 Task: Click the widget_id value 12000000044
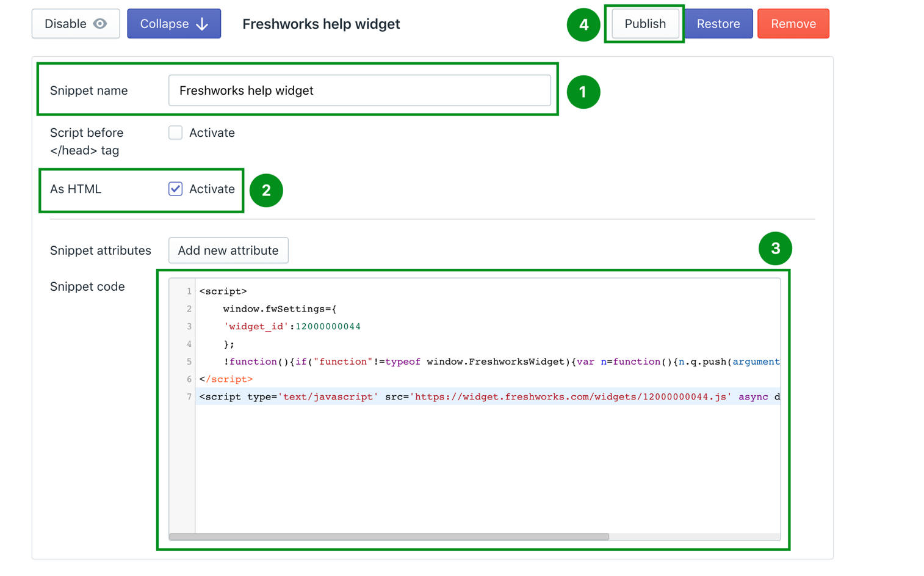[328, 327]
